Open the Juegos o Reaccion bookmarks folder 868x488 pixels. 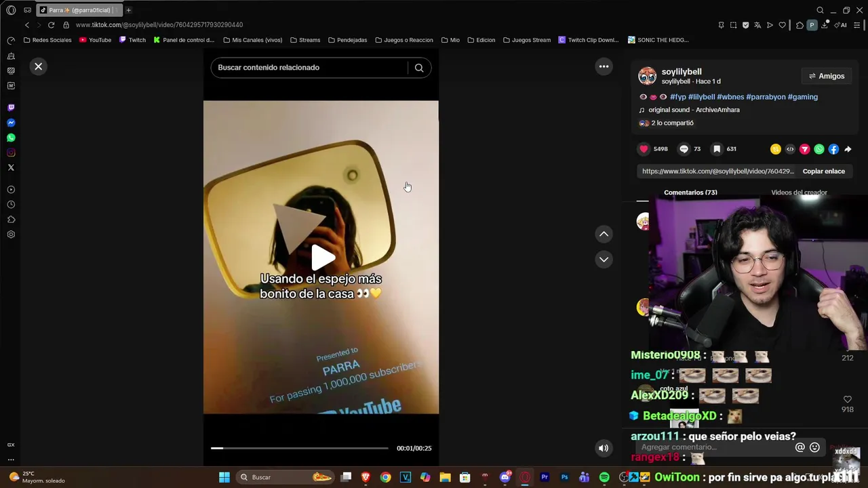(x=403, y=40)
